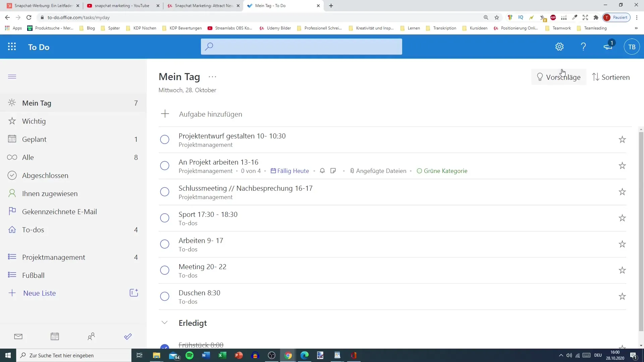
Task: Toggle completion circle for Meeting 20-22
Action: click(x=165, y=270)
